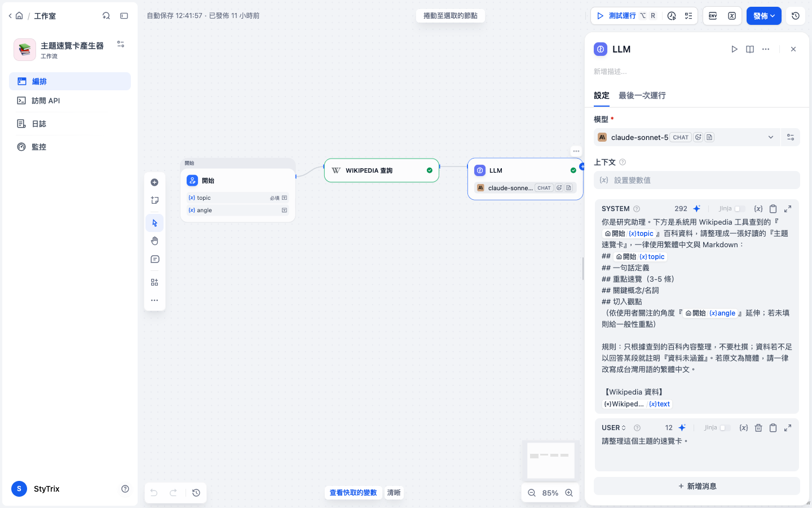Image resolution: width=812 pixels, height=508 pixels.
Task: Open the StyTrix account menu
Action: 37,489
